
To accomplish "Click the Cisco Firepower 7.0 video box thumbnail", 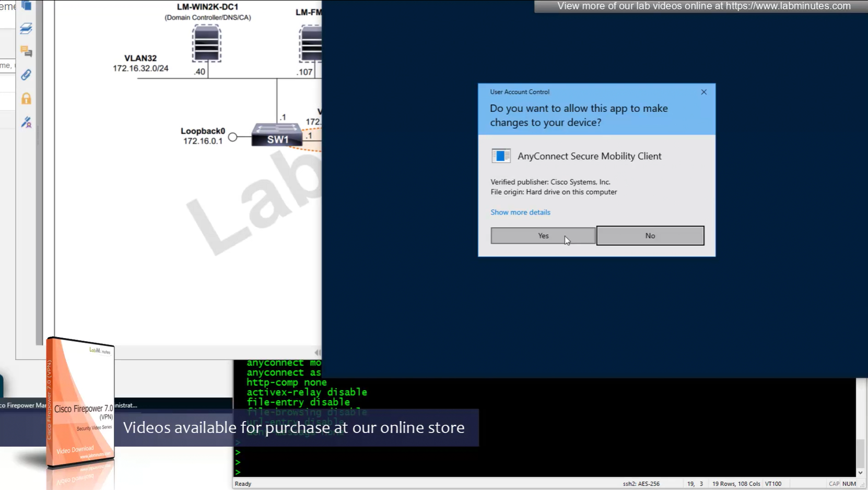I will click(80, 403).
